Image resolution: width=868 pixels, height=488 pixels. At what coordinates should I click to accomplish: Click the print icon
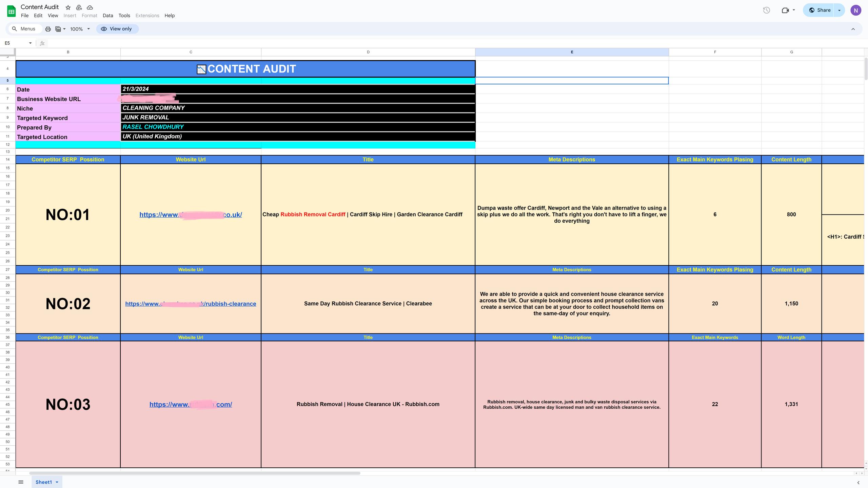(48, 29)
